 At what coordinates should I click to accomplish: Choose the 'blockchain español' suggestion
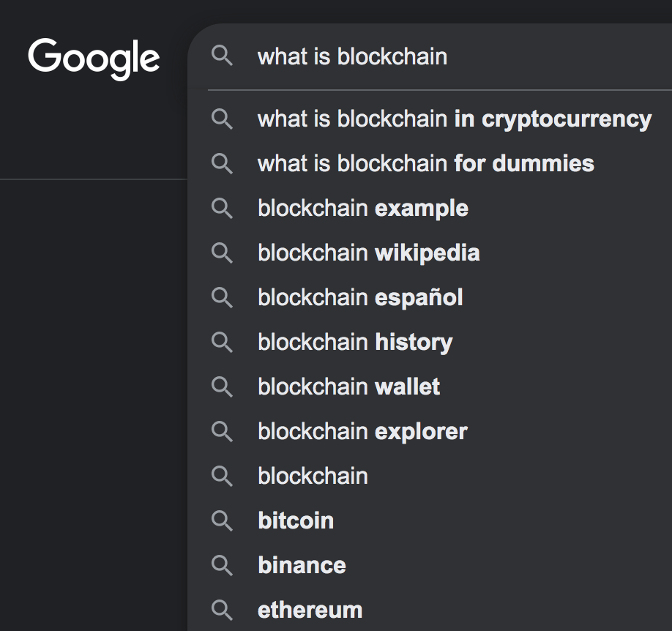[x=430, y=297]
